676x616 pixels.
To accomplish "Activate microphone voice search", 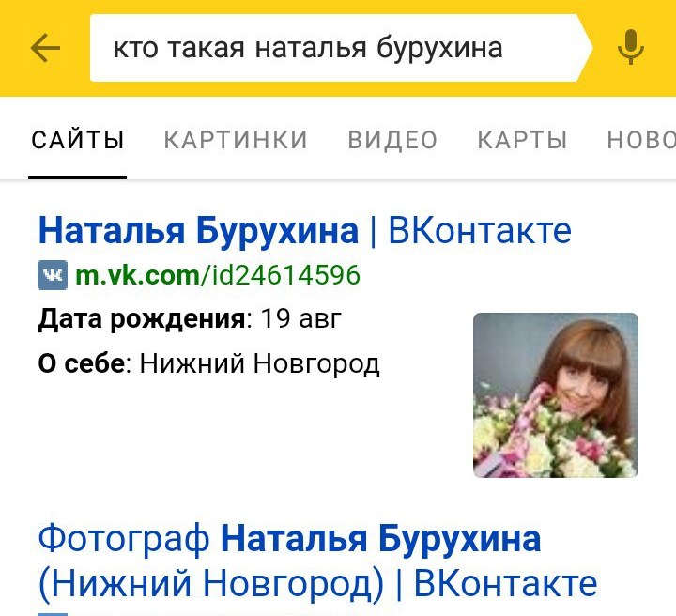I will (631, 47).
